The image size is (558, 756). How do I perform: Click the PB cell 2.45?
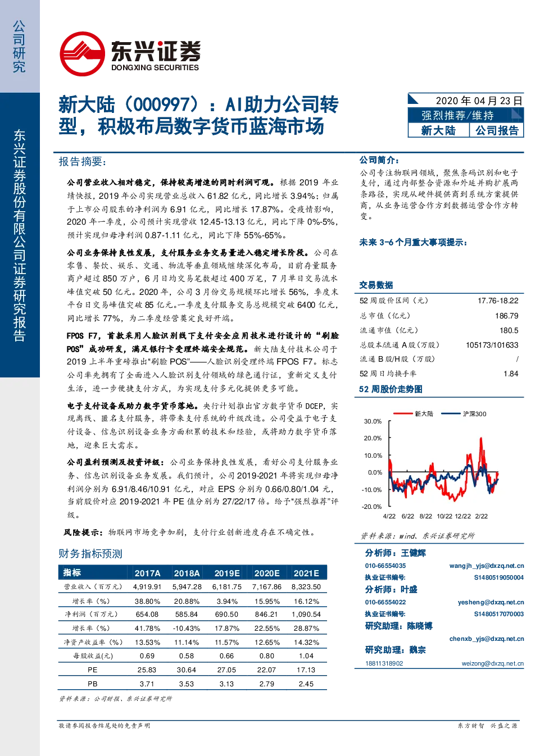(306, 684)
